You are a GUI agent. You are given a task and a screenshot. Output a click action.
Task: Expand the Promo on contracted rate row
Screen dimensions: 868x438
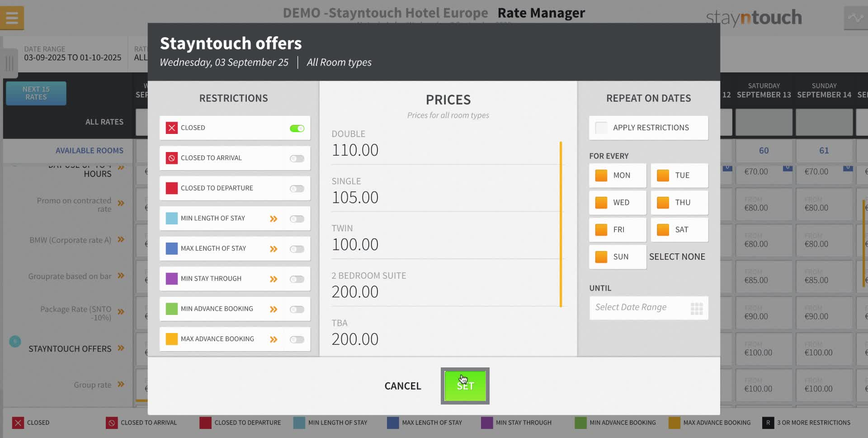(121, 203)
